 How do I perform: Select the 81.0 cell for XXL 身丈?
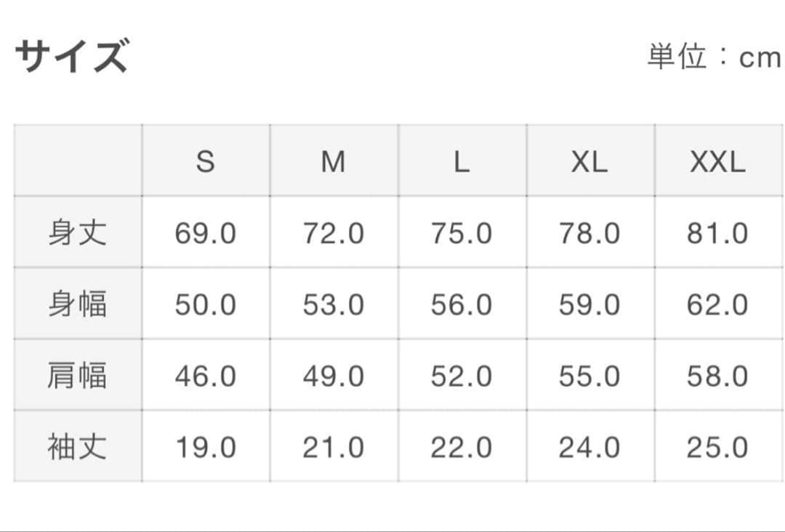[x=717, y=233]
